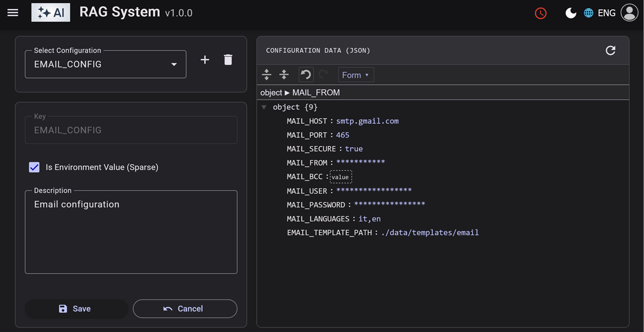The image size is (644, 332).
Task: Undo the last JSON editor action
Action: click(306, 75)
